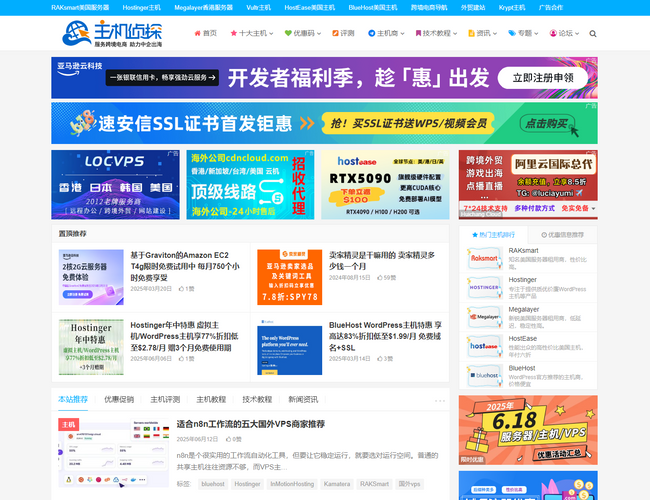Click the Megalayer logo in sidebar ranking
Screen dimensions: 650x500
pos(484,317)
